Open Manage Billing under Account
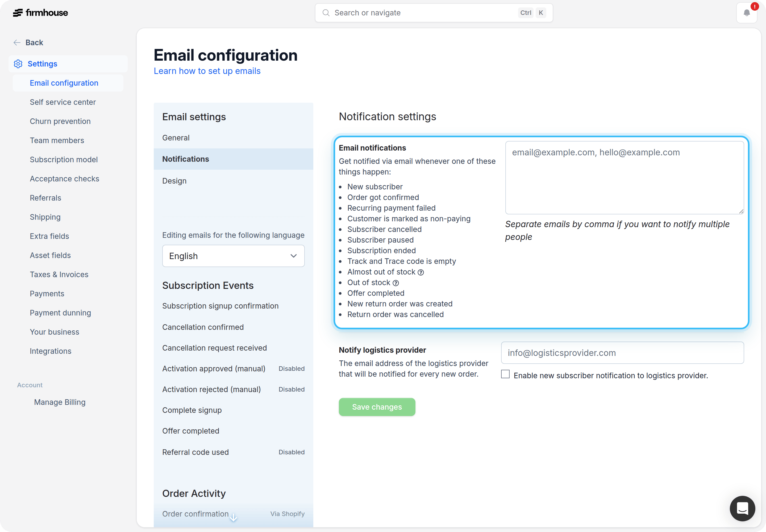The width and height of the screenshot is (766, 532). (x=60, y=402)
